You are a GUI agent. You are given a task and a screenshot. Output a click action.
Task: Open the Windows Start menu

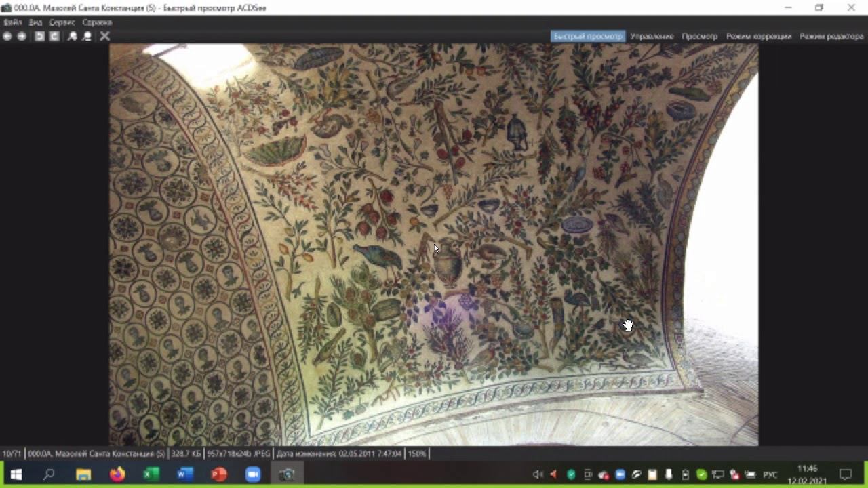click(16, 474)
